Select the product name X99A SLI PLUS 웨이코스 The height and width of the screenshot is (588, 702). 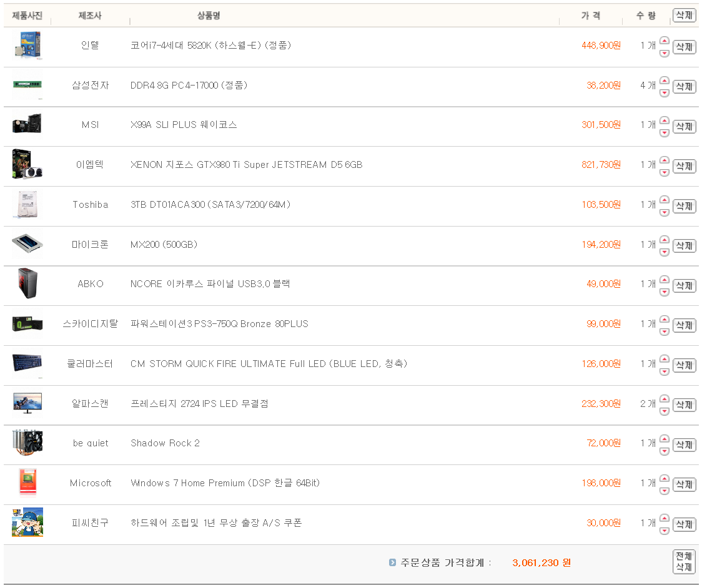[184, 124]
